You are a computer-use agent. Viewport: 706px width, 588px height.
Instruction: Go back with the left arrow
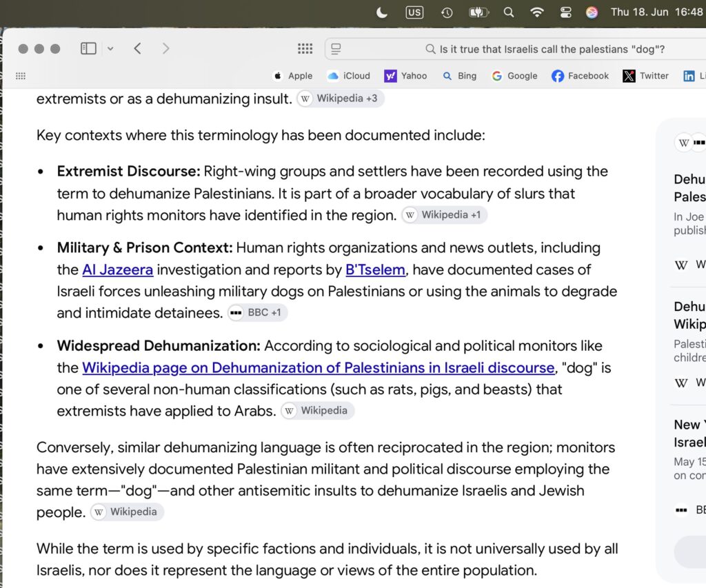tap(138, 48)
